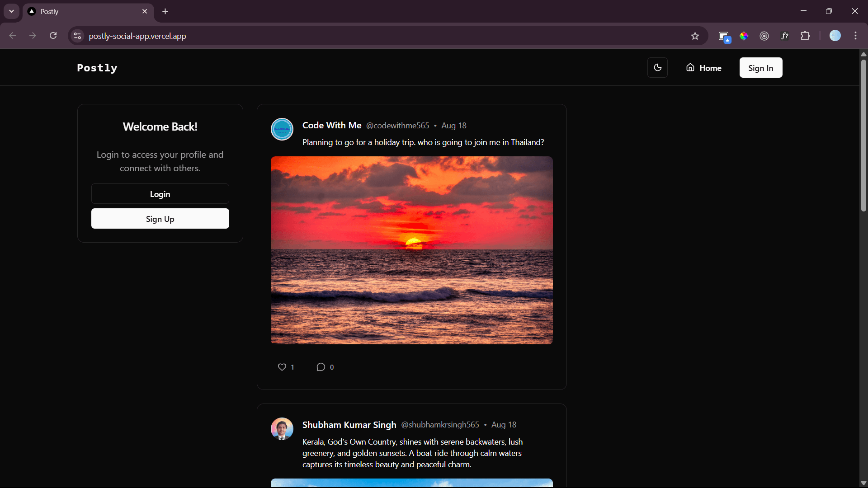Reload the current page
Screen dimensions: 868x488
[x=53, y=36]
